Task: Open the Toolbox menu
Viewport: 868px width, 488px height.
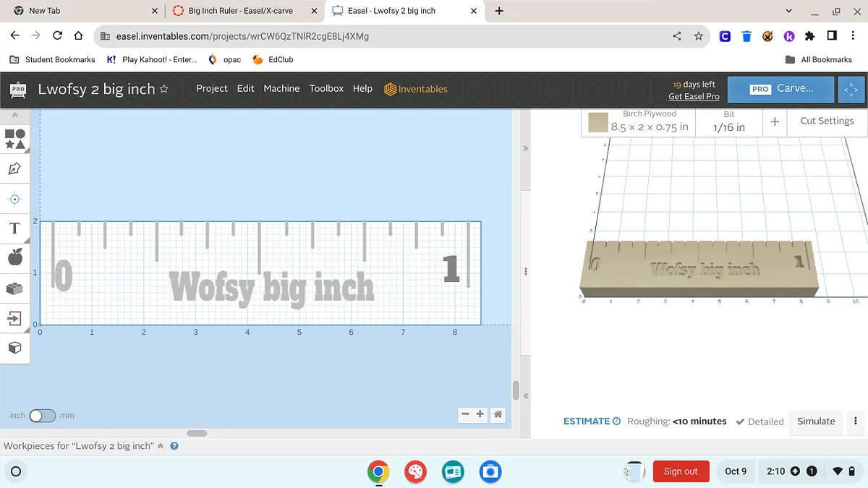Action: (326, 88)
